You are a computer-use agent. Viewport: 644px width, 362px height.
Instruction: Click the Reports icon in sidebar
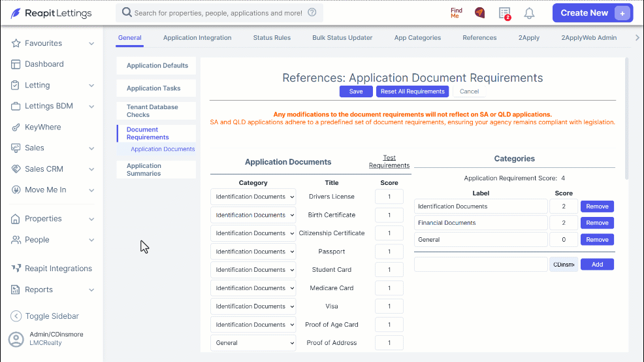pyautogui.click(x=15, y=289)
